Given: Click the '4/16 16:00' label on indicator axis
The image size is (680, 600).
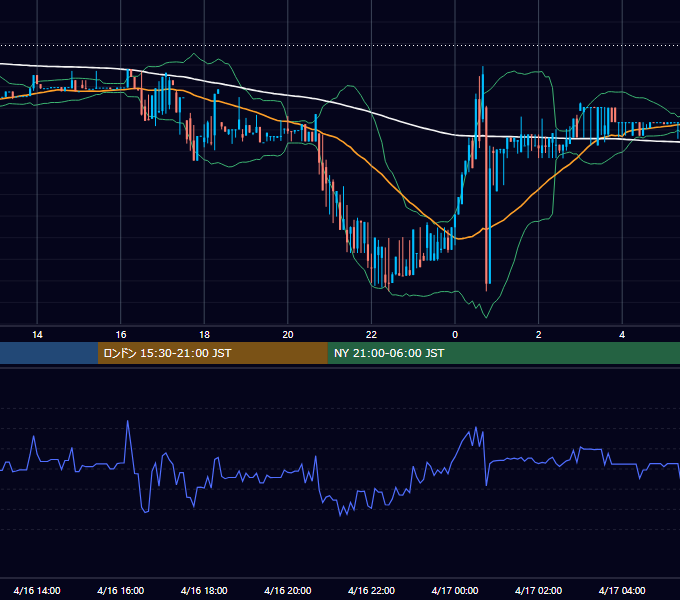Looking at the screenshot, I should pyautogui.click(x=121, y=590).
